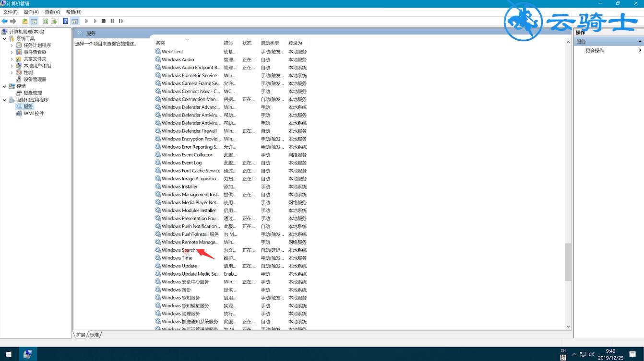Click the scrollbar up arrow of services list
644x361 pixels.
pos(568,42)
